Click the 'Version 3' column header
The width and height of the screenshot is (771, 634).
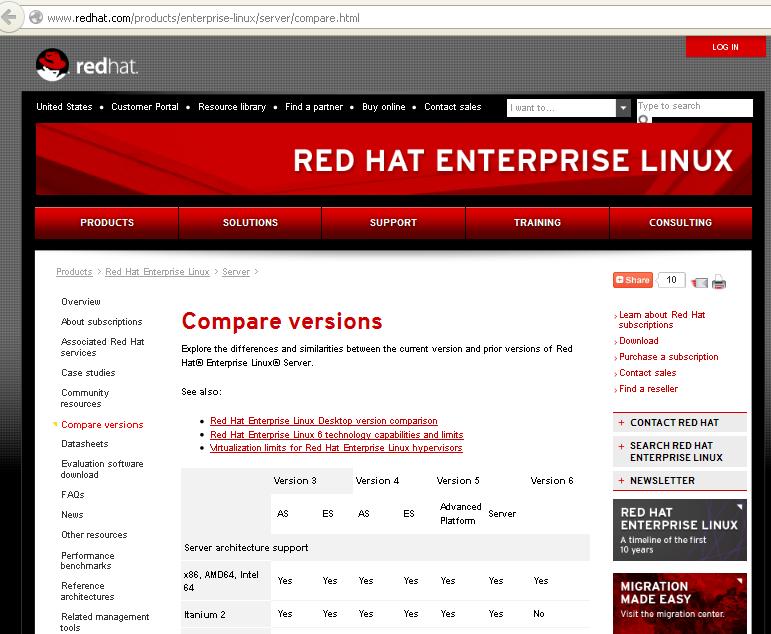[295, 481]
